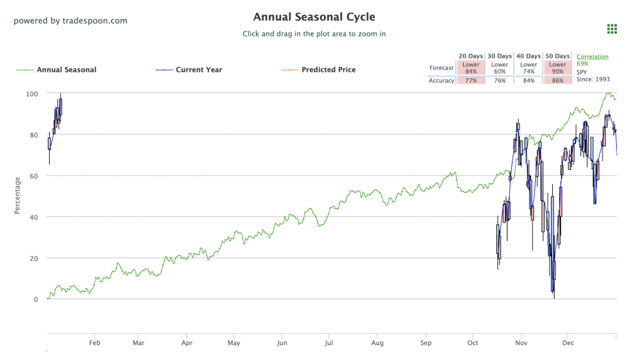Viewport: 644px width, 352px height.
Task: Select the 50 Days forecast column header
Action: coord(558,56)
